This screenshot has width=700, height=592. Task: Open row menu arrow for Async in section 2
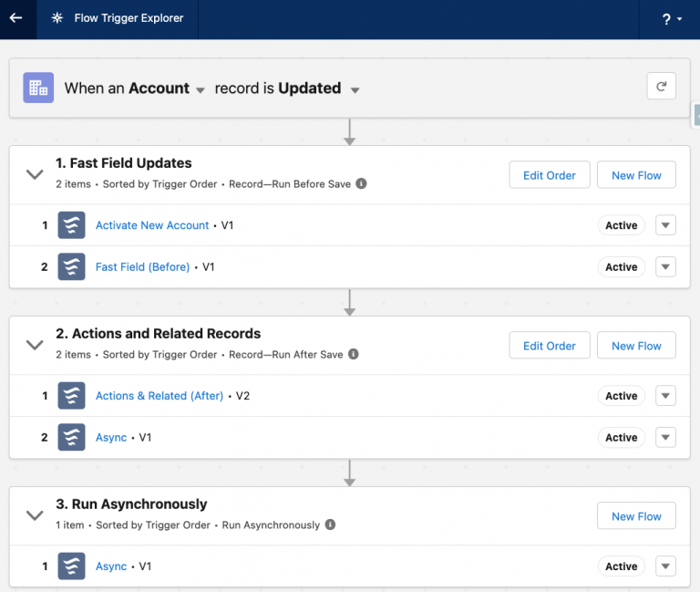point(665,438)
